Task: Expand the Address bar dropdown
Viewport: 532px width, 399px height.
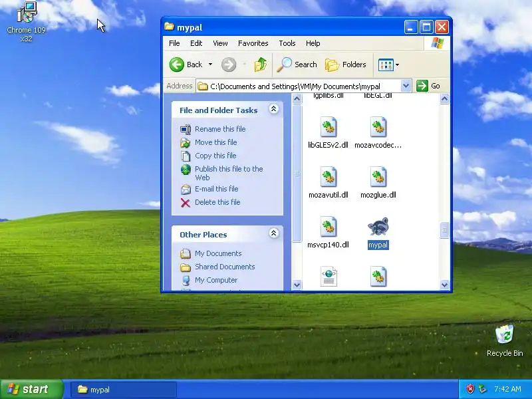Action: click(x=406, y=86)
